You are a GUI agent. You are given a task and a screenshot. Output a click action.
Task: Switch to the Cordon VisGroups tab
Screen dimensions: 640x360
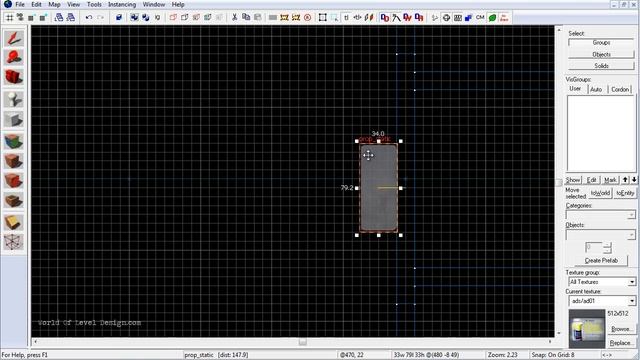point(620,89)
